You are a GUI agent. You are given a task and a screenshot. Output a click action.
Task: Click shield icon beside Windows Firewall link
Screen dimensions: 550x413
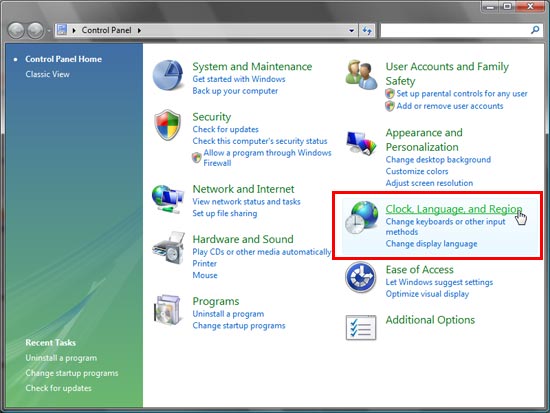(197, 158)
